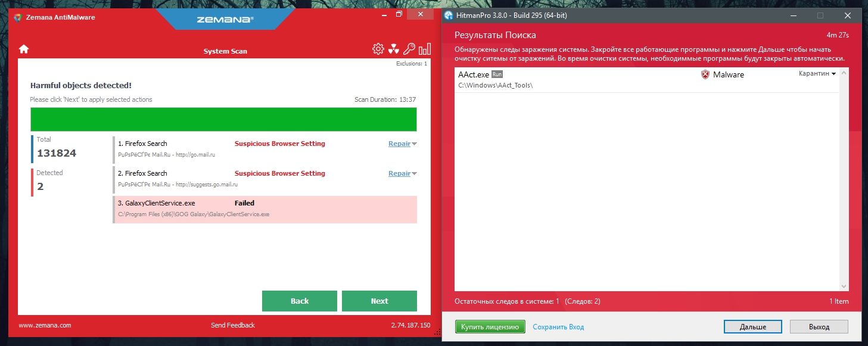Go to Zemana home screen icon
868x346 pixels.
click(24, 49)
